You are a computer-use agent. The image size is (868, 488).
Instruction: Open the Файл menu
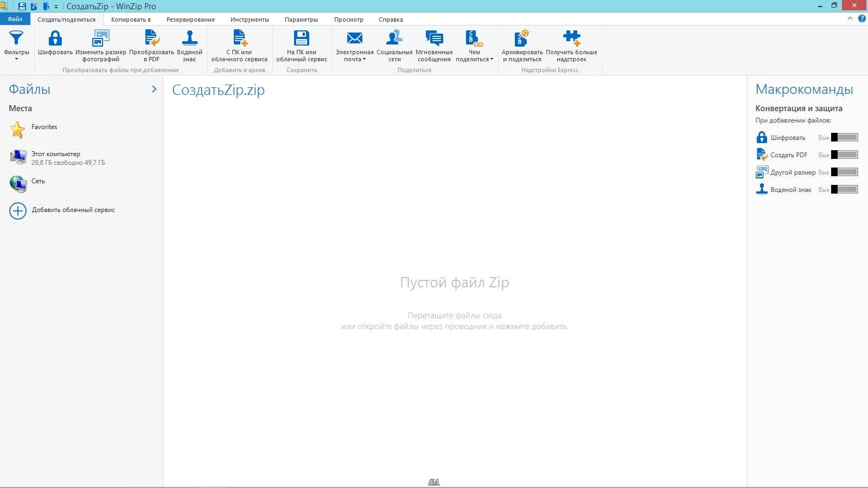click(x=15, y=19)
